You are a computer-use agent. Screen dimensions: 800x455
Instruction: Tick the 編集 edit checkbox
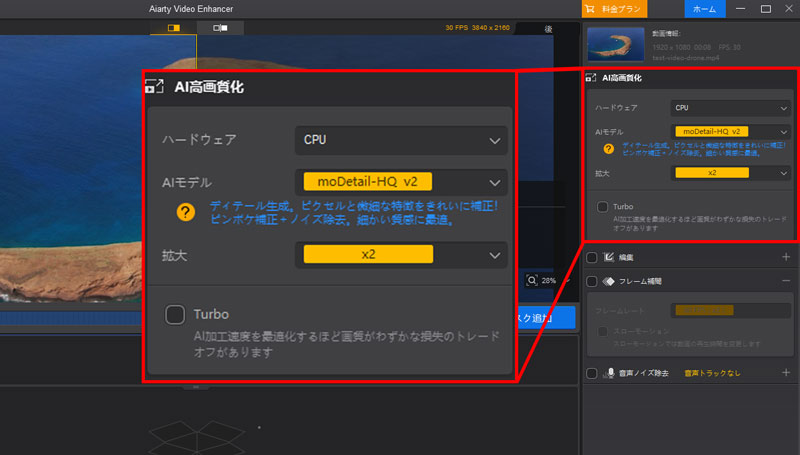pyautogui.click(x=591, y=257)
